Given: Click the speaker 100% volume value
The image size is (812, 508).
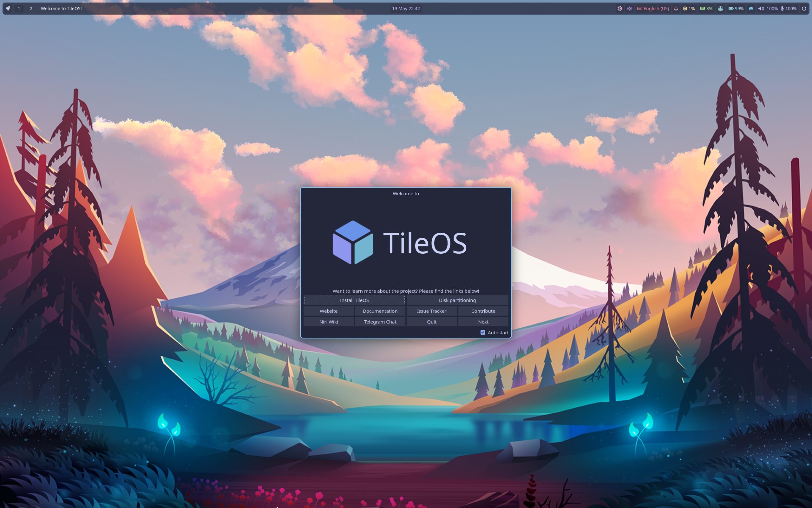Looking at the screenshot, I should coord(772,8).
